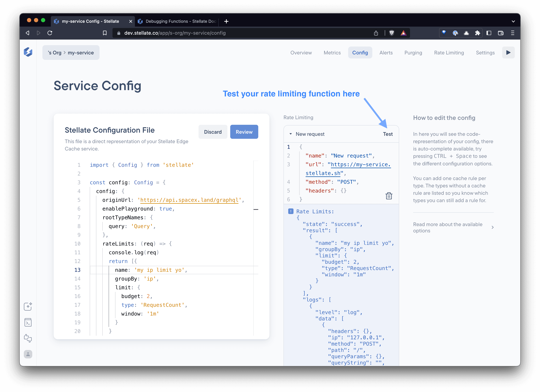Collapse the New request section
The width and height of the screenshot is (540, 392).
tap(291, 134)
